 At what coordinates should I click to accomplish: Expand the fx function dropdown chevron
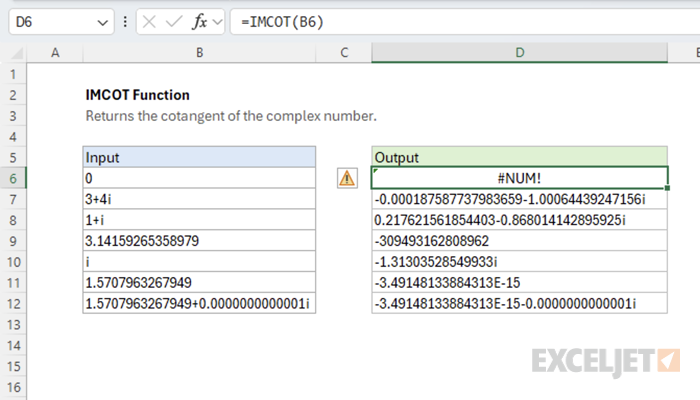pyautogui.click(x=218, y=21)
